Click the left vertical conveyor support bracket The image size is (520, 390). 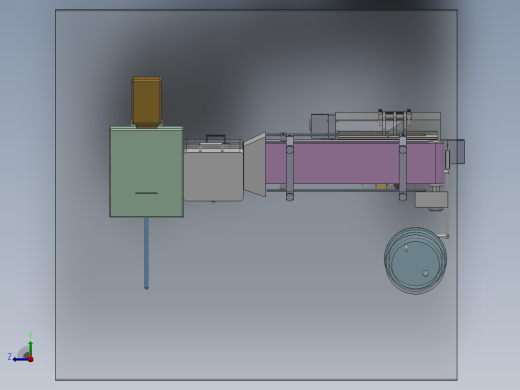click(x=290, y=168)
